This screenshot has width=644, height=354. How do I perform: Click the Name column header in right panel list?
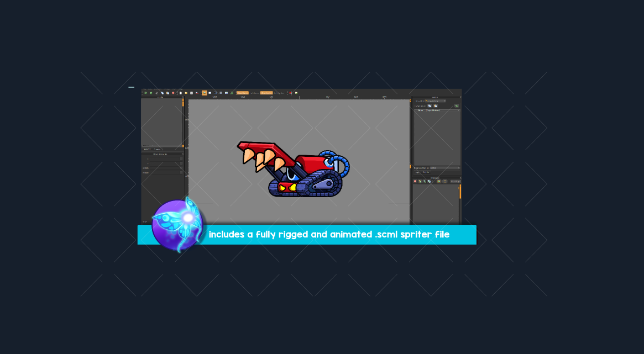point(421,110)
